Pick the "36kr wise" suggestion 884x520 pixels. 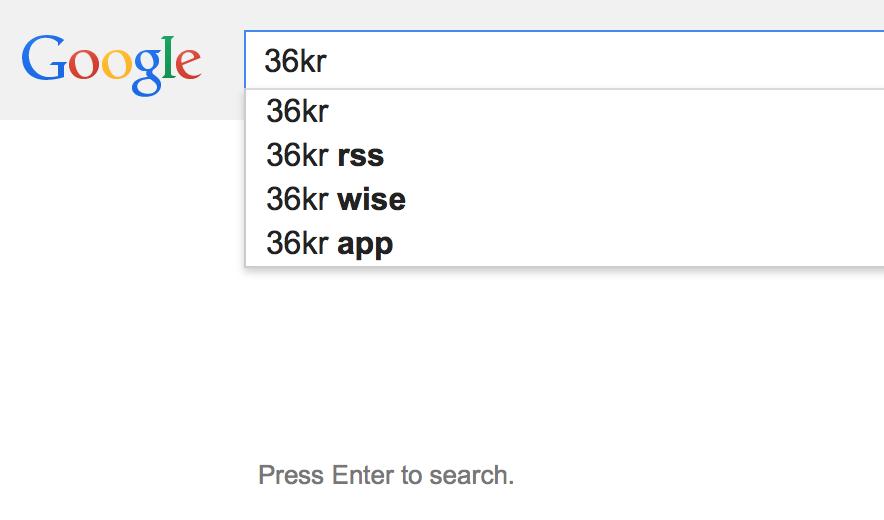pyautogui.click(x=336, y=199)
